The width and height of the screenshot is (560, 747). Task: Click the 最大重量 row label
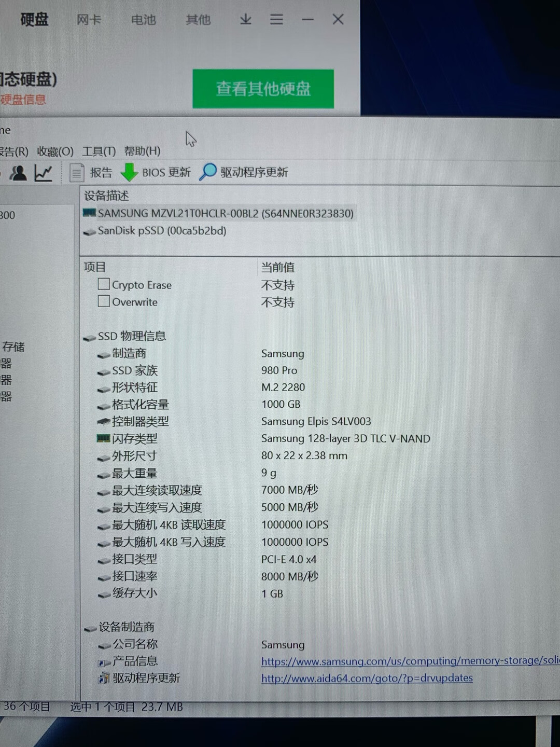(x=135, y=473)
